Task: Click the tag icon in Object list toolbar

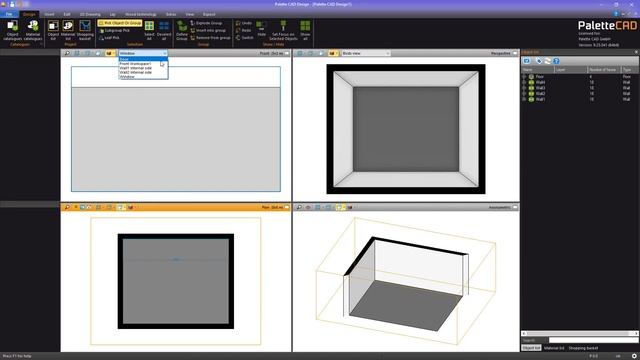Action: coord(539,61)
